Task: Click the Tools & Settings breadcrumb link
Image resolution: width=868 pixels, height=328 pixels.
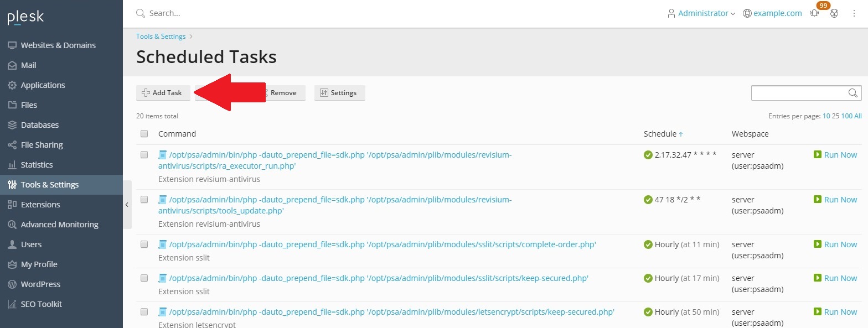Action: point(161,37)
